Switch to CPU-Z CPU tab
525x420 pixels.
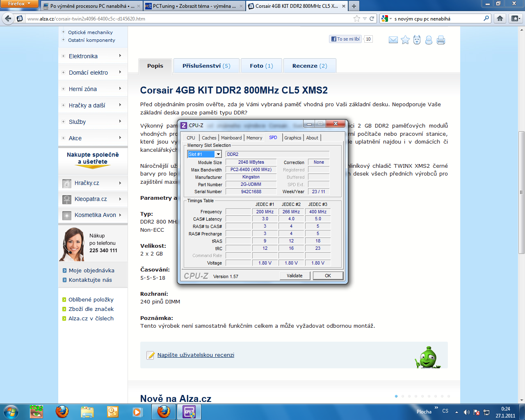click(x=191, y=138)
